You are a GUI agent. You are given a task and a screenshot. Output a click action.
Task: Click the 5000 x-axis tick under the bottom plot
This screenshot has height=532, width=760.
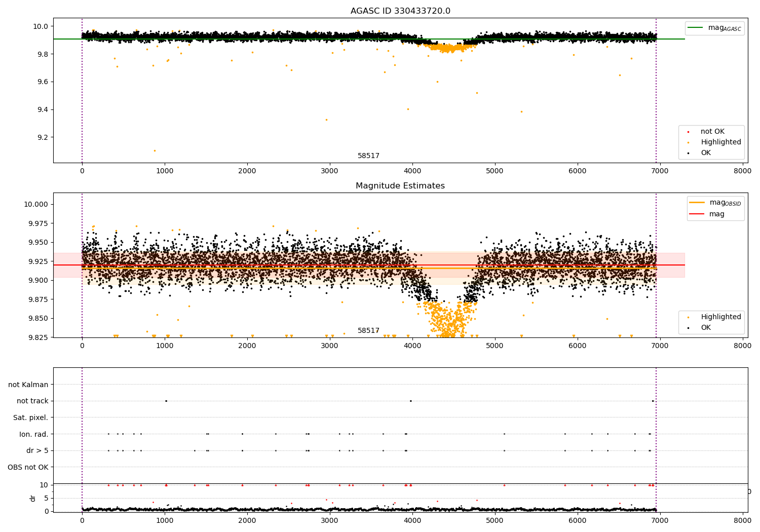tap(495, 521)
